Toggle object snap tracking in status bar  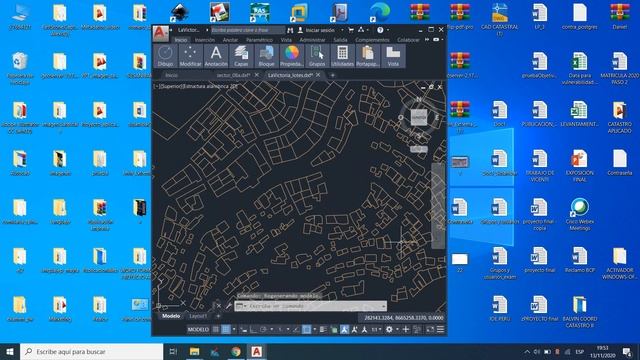click(x=296, y=329)
